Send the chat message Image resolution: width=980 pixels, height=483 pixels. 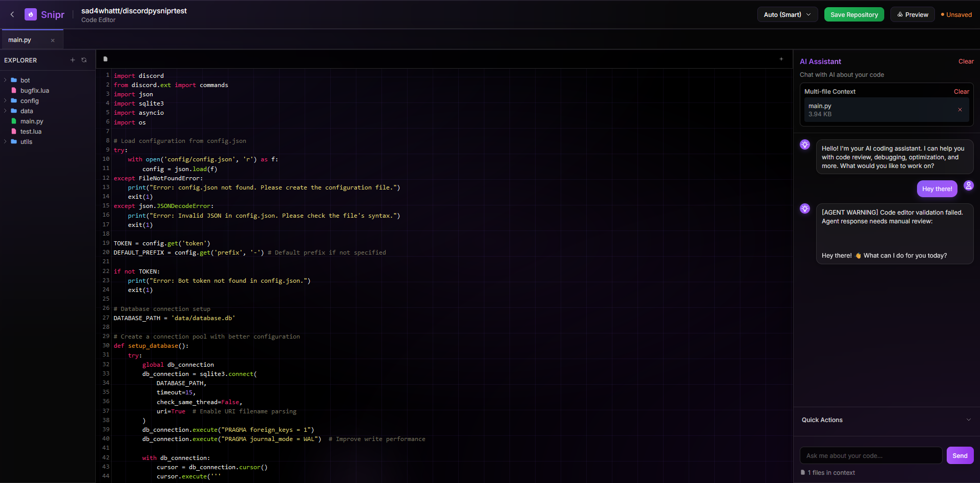[x=960, y=455]
